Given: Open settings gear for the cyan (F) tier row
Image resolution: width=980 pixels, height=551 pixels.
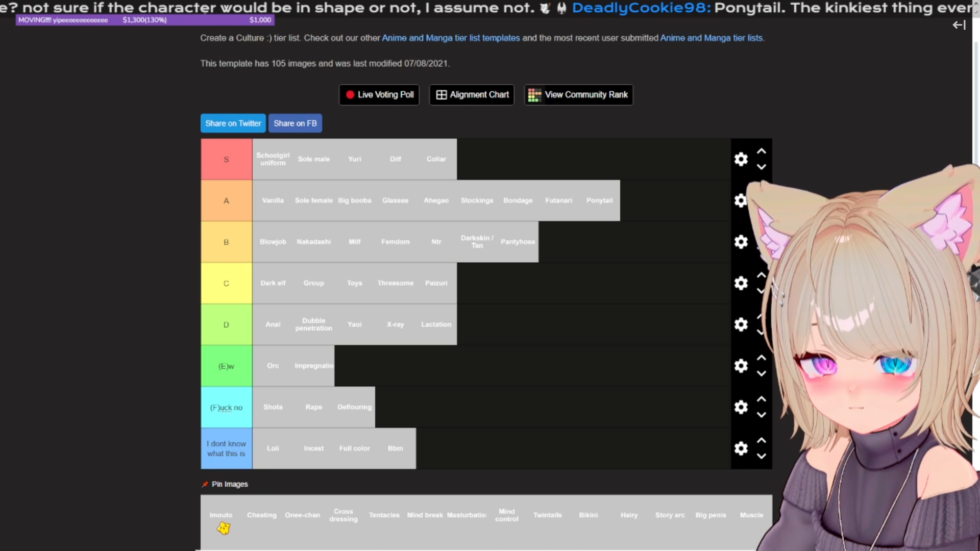Looking at the screenshot, I should [x=741, y=407].
